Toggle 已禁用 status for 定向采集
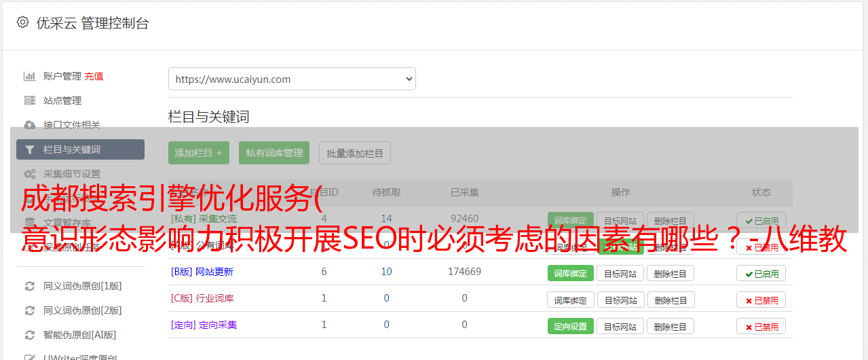The height and width of the screenshot is (360, 868). coord(761,326)
